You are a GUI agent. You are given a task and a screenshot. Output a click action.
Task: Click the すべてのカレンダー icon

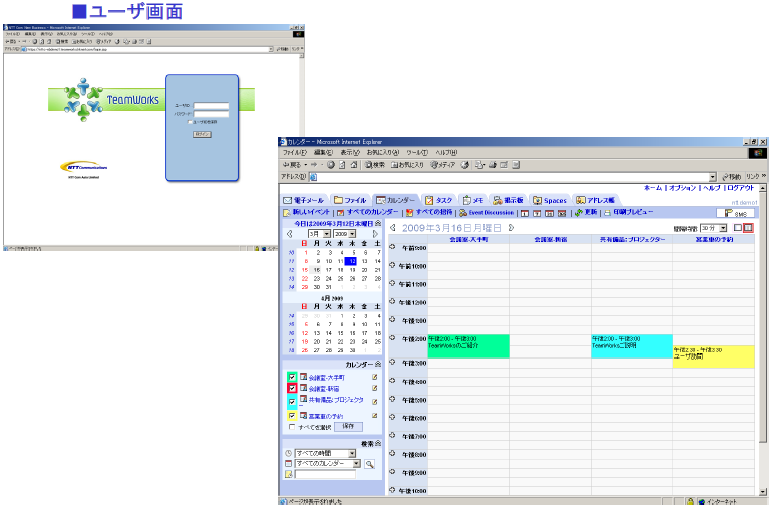pos(340,213)
